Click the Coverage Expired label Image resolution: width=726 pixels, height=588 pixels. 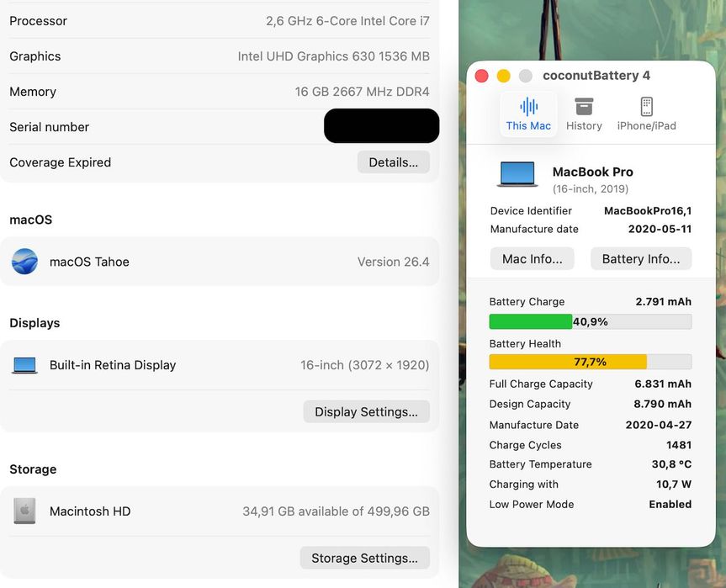pyautogui.click(x=61, y=162)
